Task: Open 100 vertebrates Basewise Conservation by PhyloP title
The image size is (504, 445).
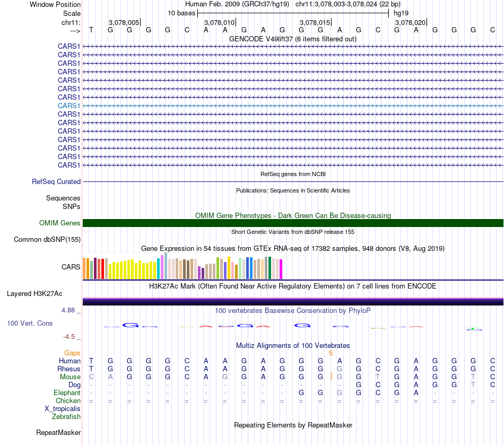Action: [293, 311]
